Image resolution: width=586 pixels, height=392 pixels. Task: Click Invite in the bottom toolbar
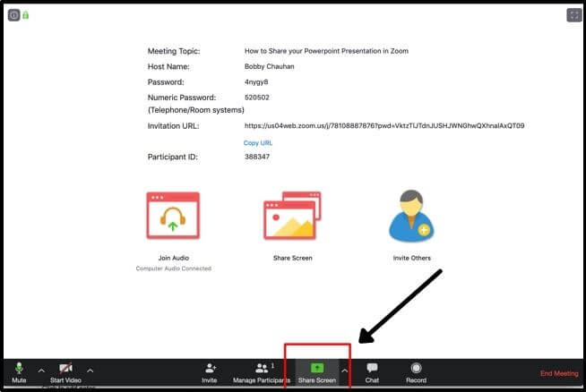coord(209,371)
